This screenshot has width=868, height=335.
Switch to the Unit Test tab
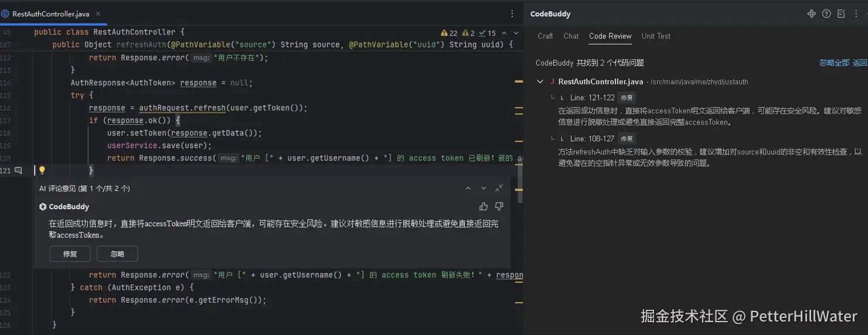[656, 36]
